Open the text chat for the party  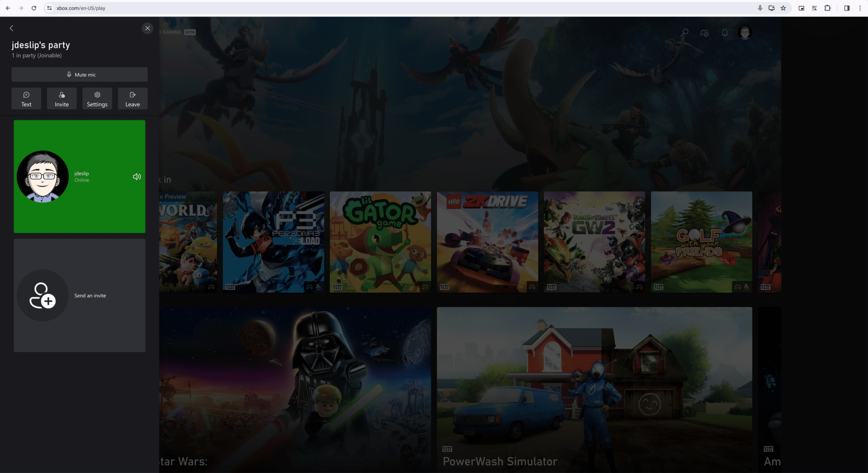[26, 98]
